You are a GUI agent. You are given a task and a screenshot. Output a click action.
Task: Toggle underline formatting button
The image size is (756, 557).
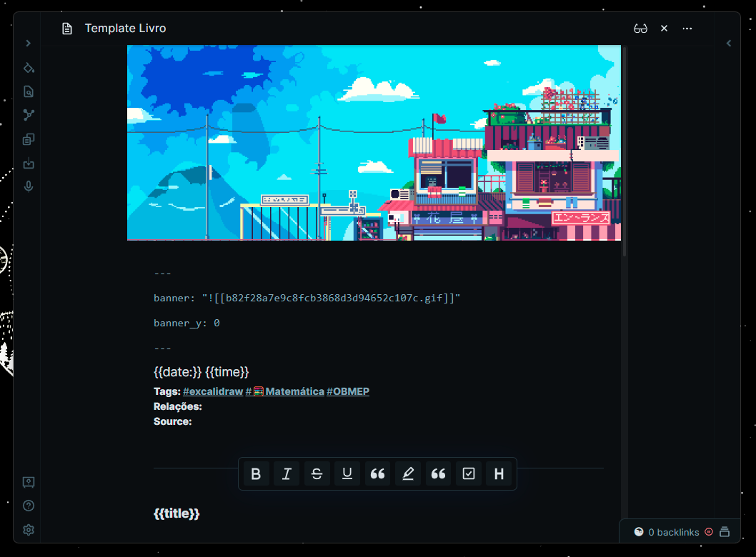coord(347,474)
